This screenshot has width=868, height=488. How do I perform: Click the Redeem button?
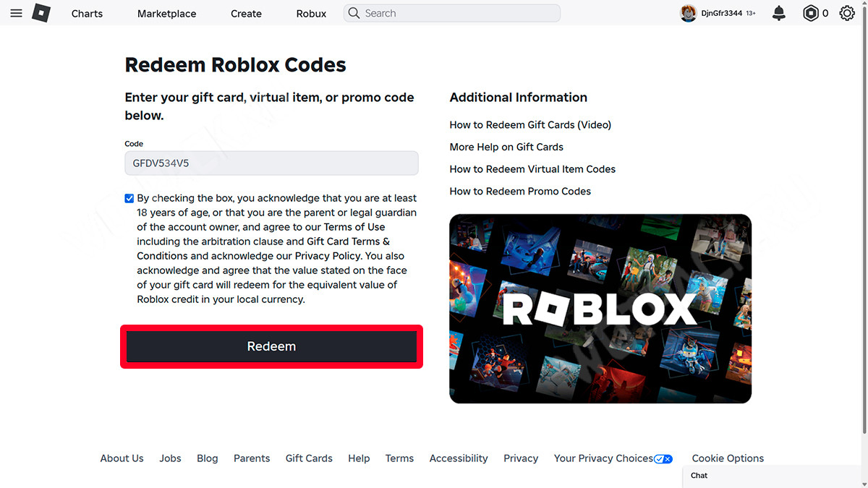tap(271, 346)
